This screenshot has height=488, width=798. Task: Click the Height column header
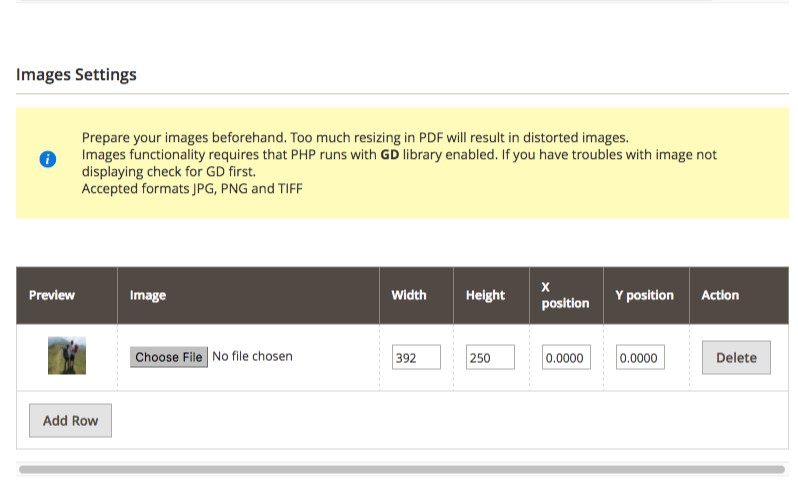485,295
